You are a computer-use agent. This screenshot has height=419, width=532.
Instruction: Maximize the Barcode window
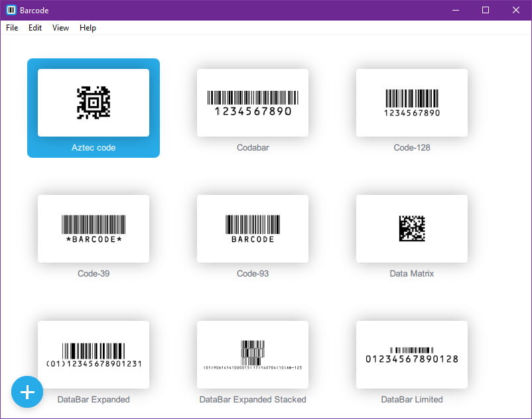tap(486, 10)
